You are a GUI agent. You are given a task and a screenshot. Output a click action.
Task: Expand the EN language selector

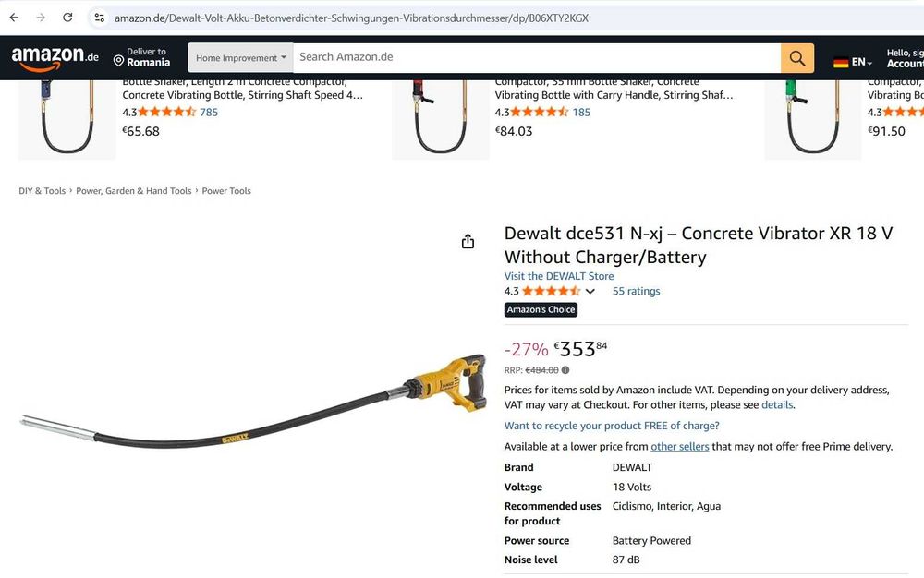(853, 62)
